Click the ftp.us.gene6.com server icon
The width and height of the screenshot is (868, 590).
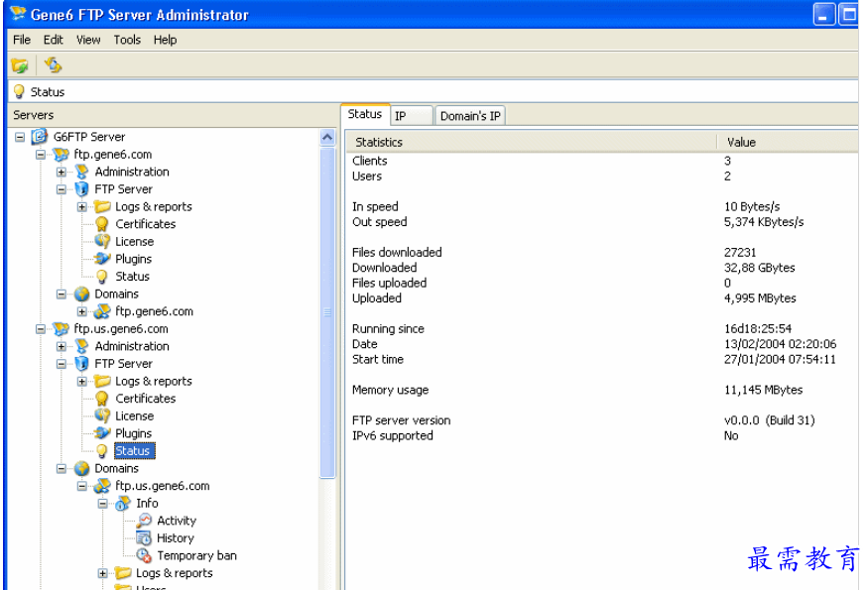point(61,329)
